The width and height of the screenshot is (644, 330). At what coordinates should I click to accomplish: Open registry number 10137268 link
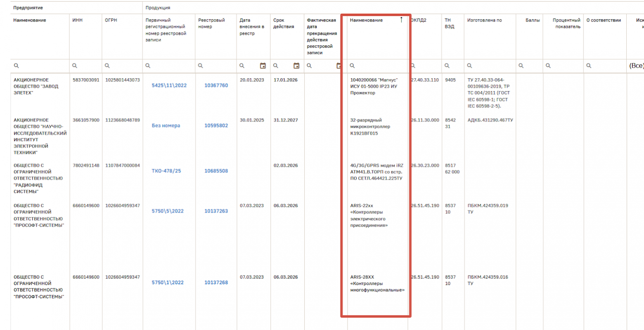pos(216,283)
